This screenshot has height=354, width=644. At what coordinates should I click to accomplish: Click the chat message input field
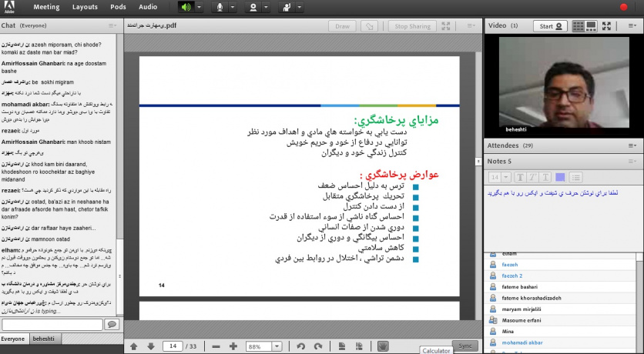pos(52,325)
